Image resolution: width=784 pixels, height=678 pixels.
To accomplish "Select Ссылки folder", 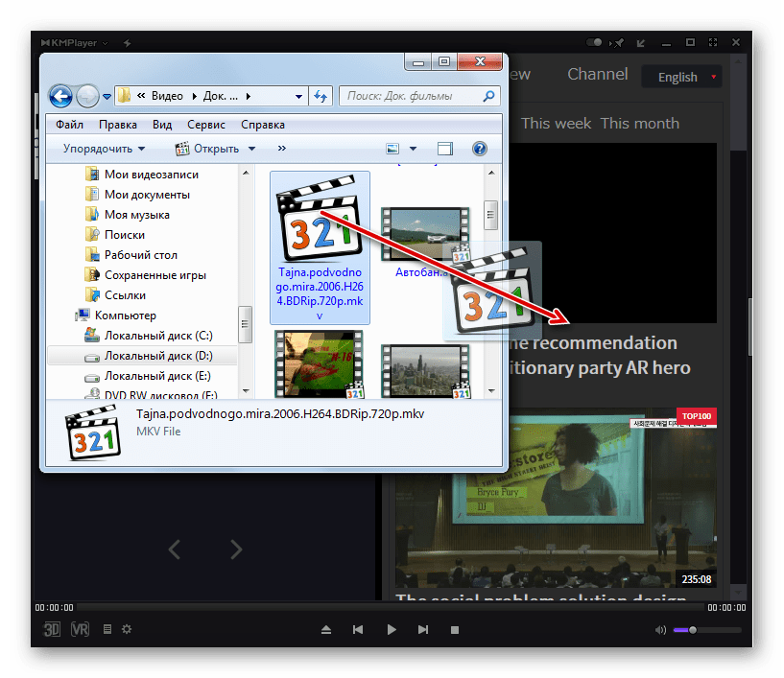I will click(x=115, y=295).
